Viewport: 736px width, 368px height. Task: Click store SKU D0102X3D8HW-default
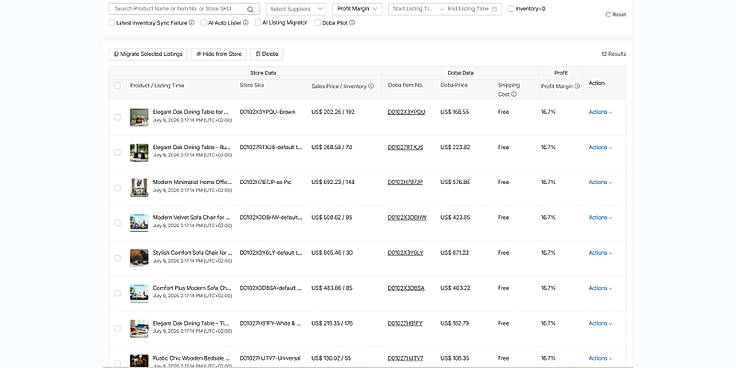(x=271, y=217)
